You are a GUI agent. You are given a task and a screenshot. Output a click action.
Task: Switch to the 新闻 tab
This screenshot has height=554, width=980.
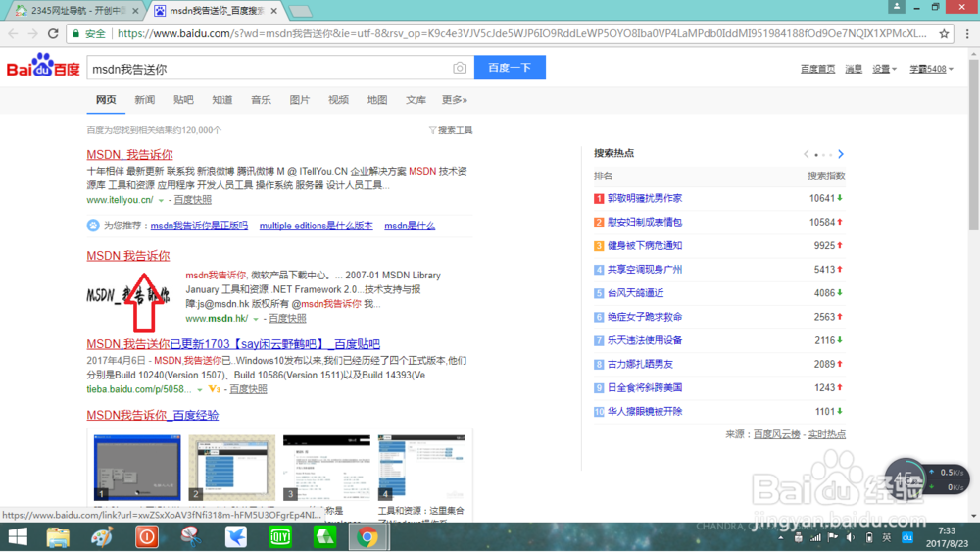144,100
